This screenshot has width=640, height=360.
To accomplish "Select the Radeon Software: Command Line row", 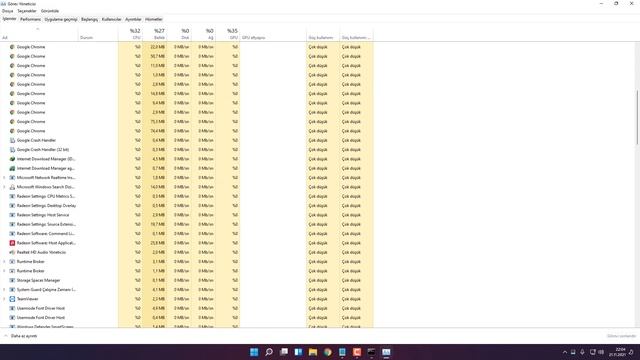I will 187,233.
